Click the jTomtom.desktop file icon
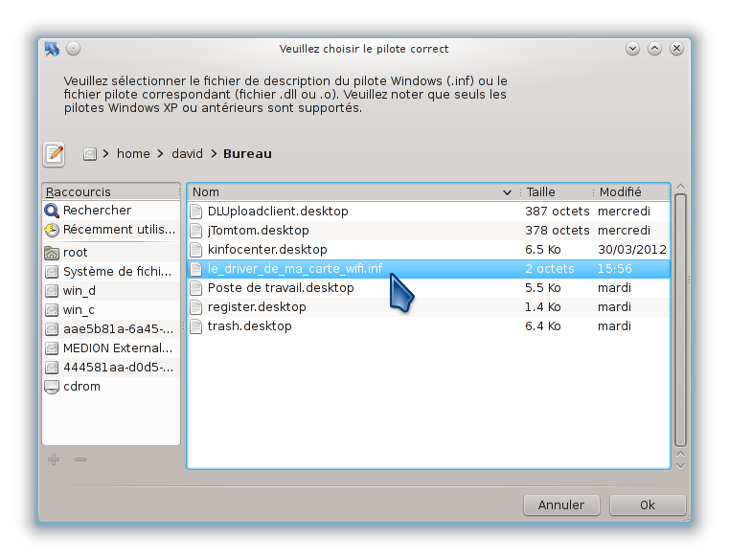This screenshot has width=729, height=560. coord(196,231)
